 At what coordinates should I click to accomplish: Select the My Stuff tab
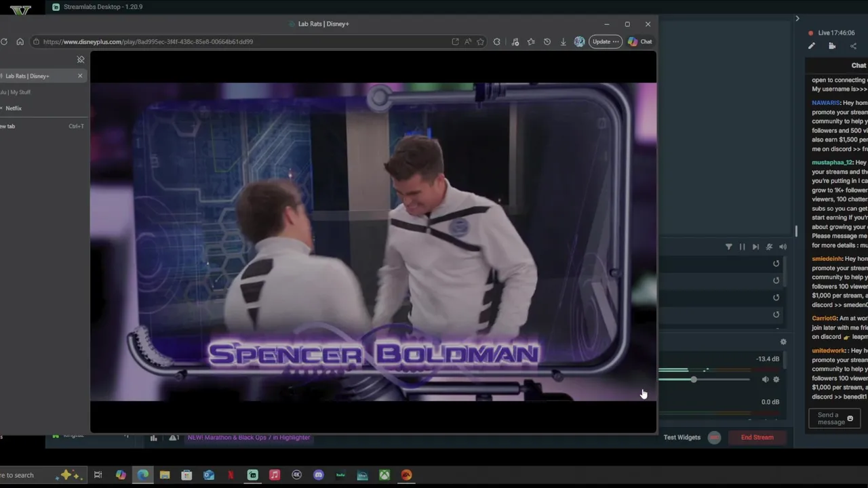tap(42, 92)
